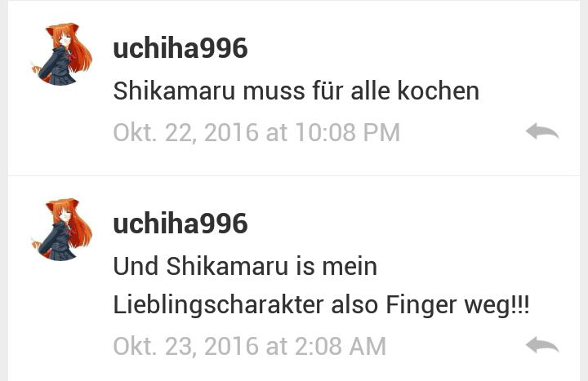This screenshot has height=381, width=588.
Task: Open uchiha996's profile from the second comment
Action: point(180,224)
